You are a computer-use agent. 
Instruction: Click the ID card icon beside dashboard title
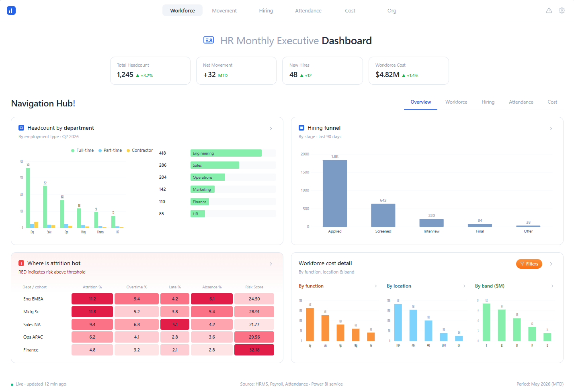pyautogui.click(x=209, y=40)
